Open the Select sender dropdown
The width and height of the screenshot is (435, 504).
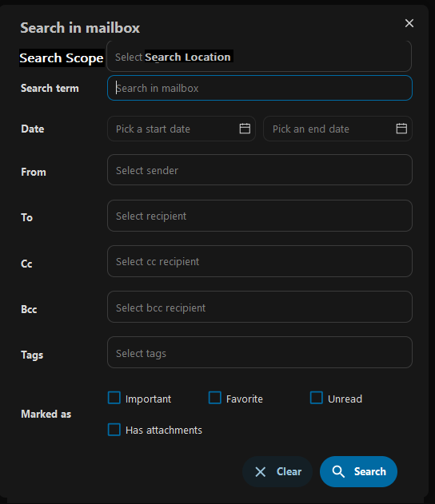(260, 169)
